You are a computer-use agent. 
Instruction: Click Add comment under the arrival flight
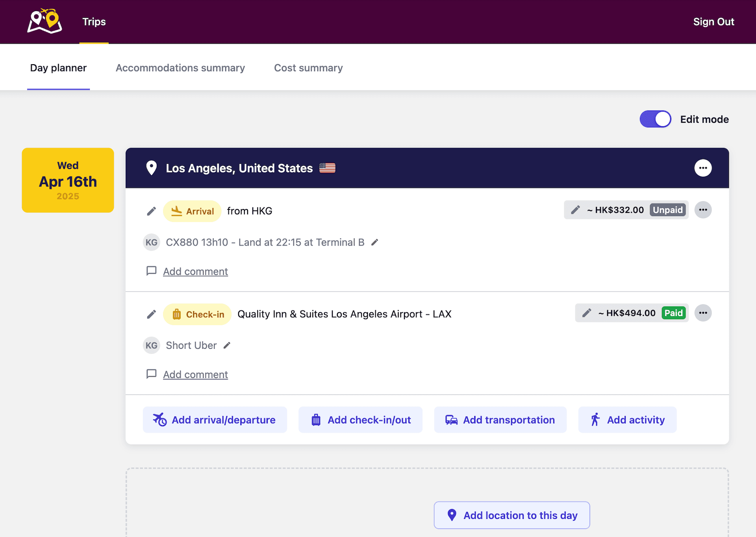[x=195, y=271]
